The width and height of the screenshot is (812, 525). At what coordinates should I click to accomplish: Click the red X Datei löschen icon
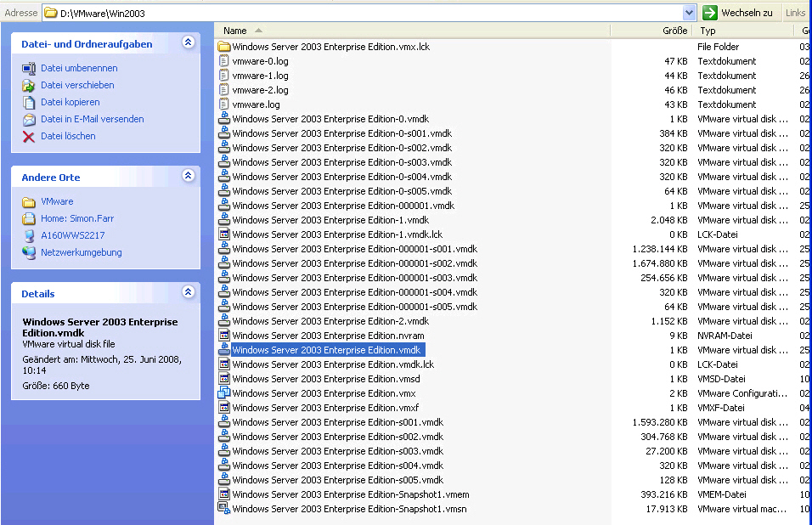coord(29,136)
